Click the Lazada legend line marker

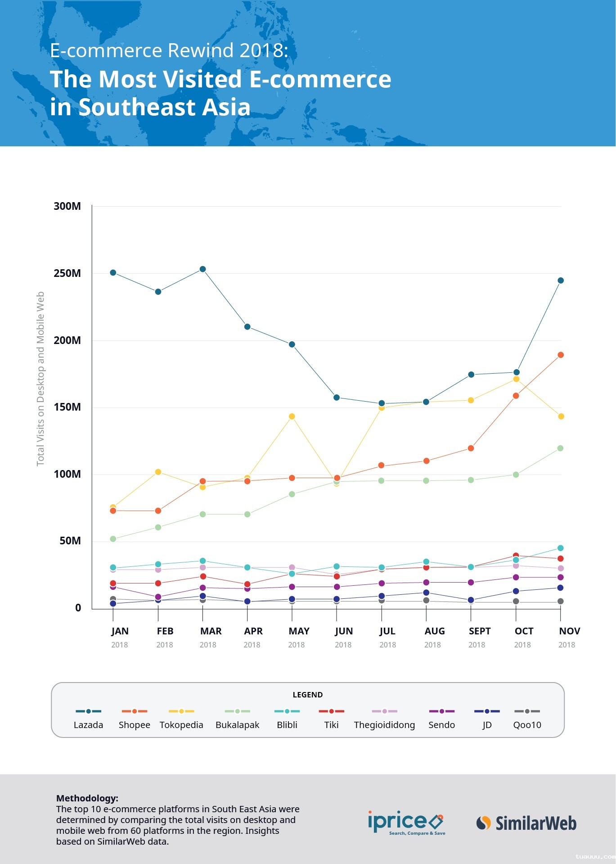click(x=88, y=711)
